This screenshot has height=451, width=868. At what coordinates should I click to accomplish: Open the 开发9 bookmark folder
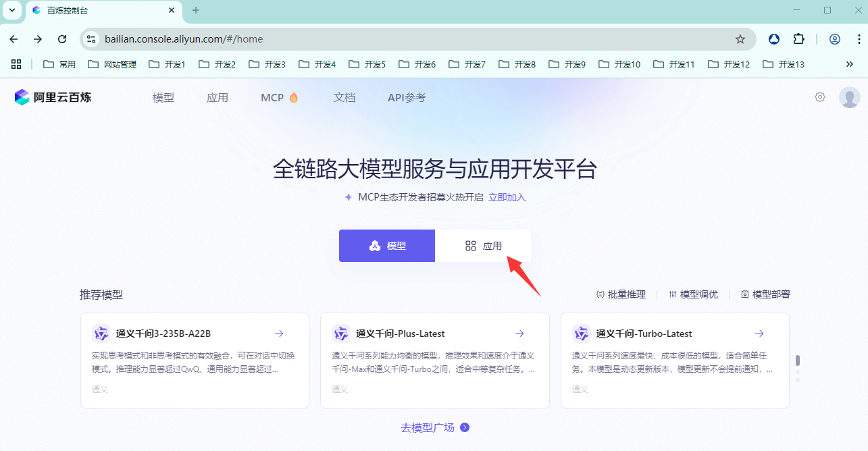[x=567, y=64]
